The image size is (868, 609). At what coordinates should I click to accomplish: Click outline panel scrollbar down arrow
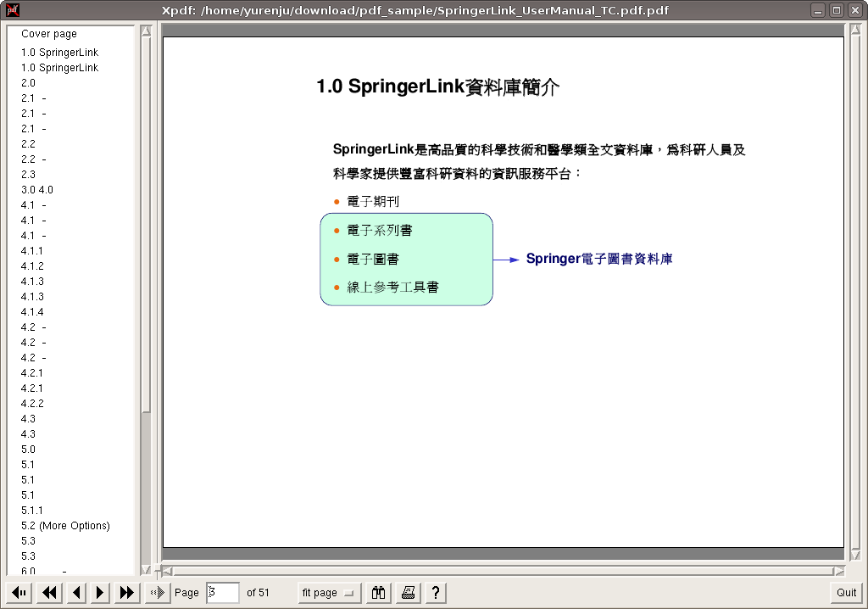click(x=146, y=570)
